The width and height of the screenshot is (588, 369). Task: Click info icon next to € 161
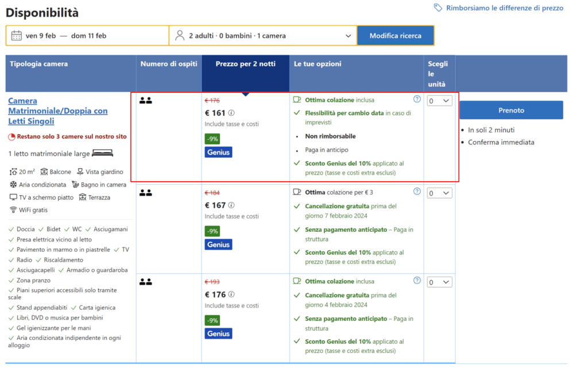(x=231, y=113)
